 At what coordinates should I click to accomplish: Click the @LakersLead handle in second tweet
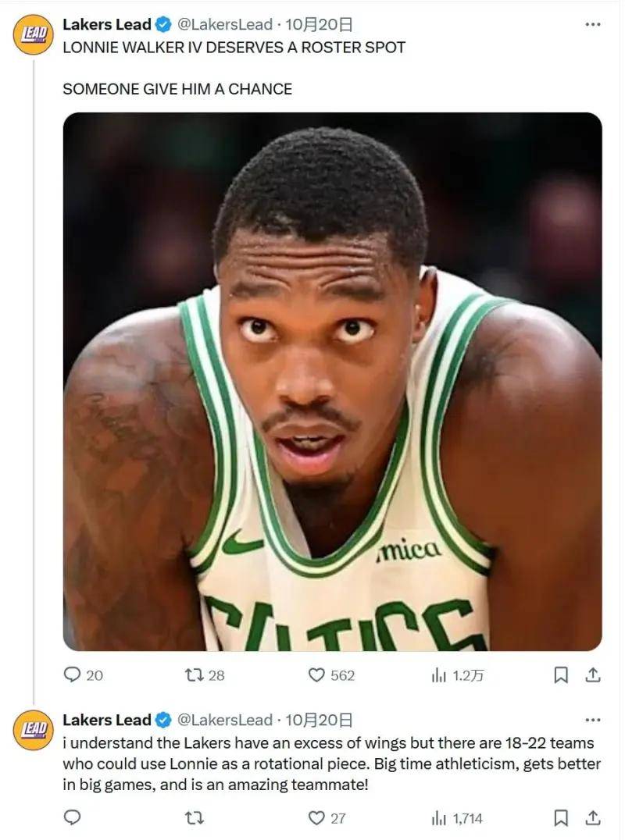[225, 720]
